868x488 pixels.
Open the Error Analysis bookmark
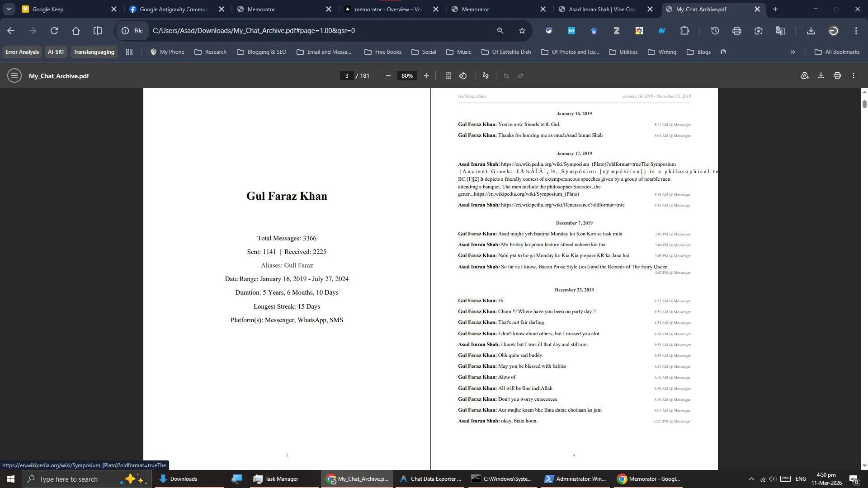click(22, 52)
